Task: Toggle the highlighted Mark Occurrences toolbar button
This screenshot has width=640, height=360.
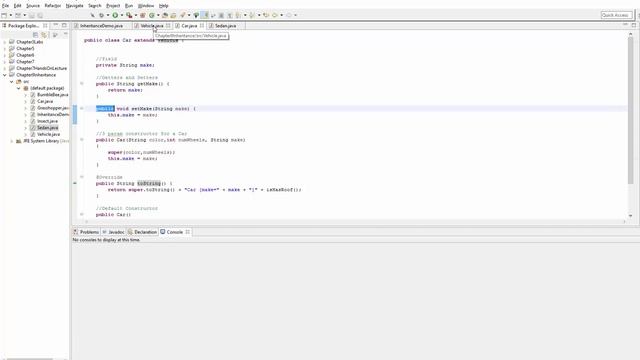Action: [x=205, y=15]
